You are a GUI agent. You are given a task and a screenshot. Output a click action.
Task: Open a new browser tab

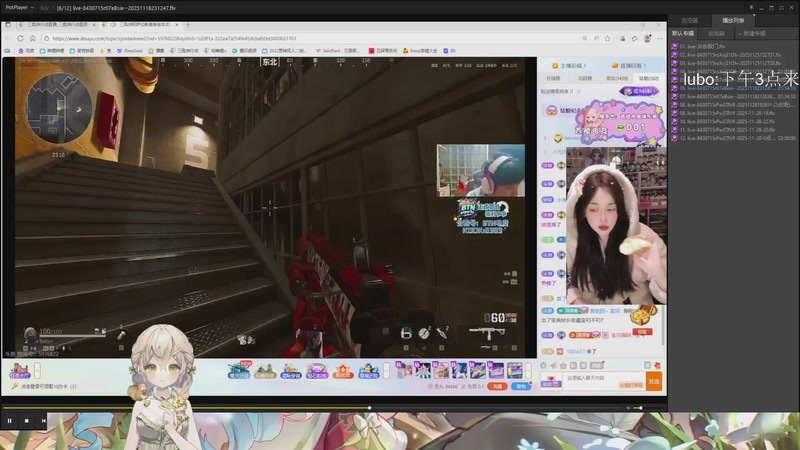tap(188, 24)
